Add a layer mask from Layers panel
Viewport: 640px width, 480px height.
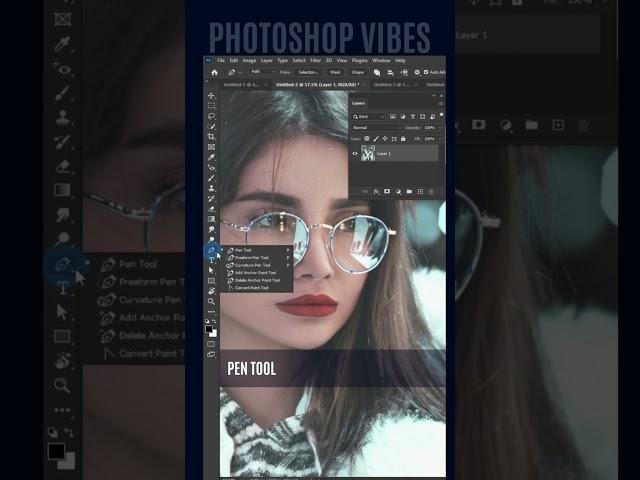pyautogui.click(x=387, y=191)
